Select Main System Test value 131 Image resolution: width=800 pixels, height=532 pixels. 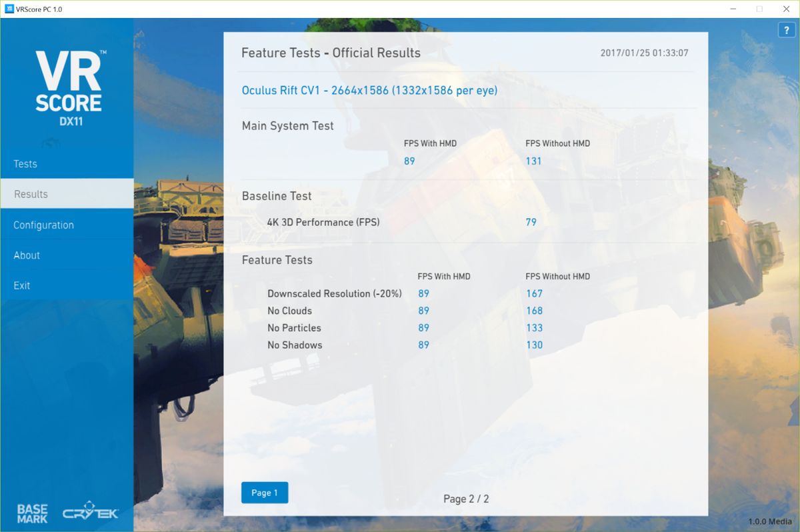click(x=533, y=161)
